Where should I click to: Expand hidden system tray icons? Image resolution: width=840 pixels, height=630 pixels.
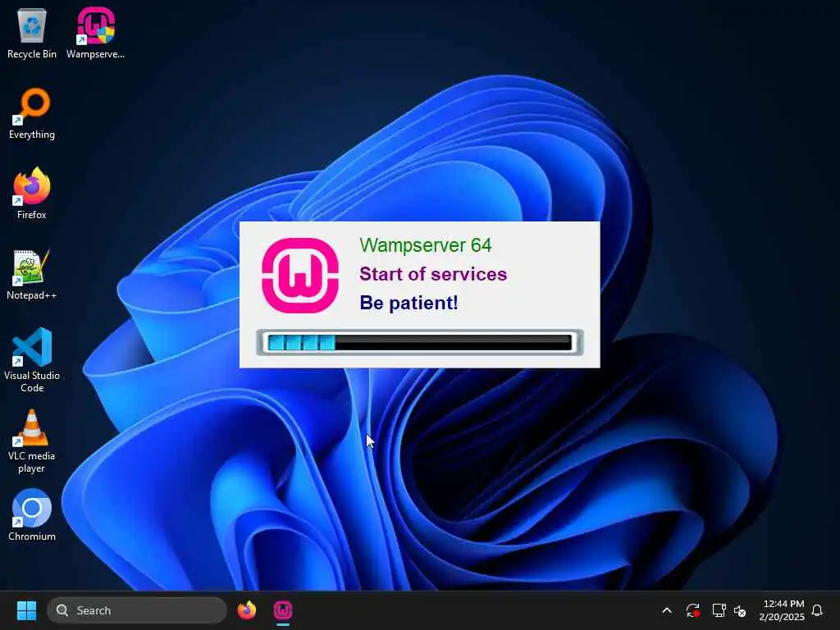click(667, 610)
